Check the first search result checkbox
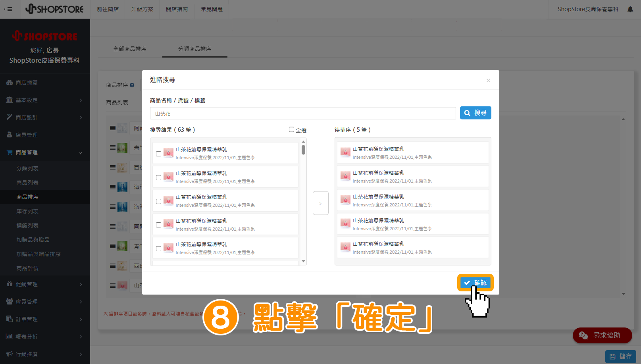This screenshot has width=641, height=364. pos(159,154)
